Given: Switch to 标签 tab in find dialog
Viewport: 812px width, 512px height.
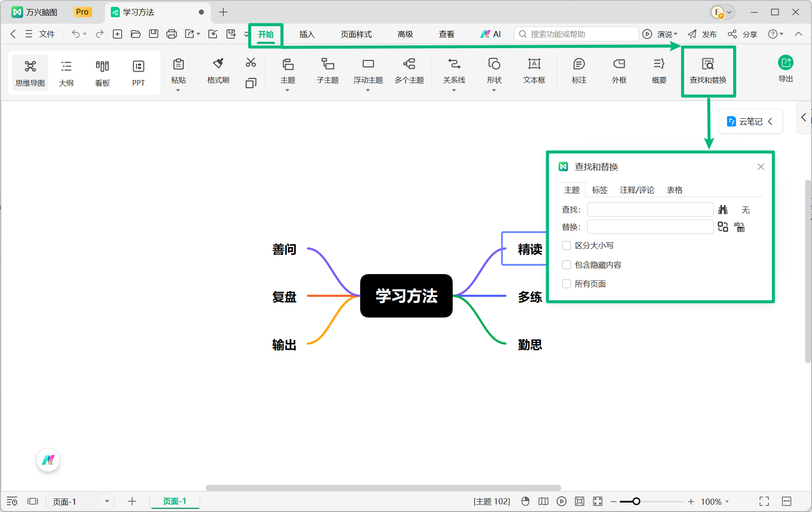Looking at the screenshot, I should (600, 190).
